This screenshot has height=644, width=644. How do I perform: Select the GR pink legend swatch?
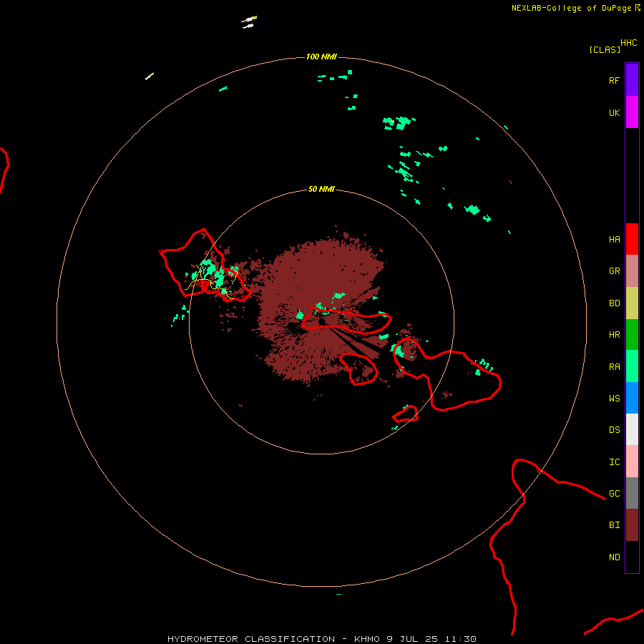coord(632,271)
